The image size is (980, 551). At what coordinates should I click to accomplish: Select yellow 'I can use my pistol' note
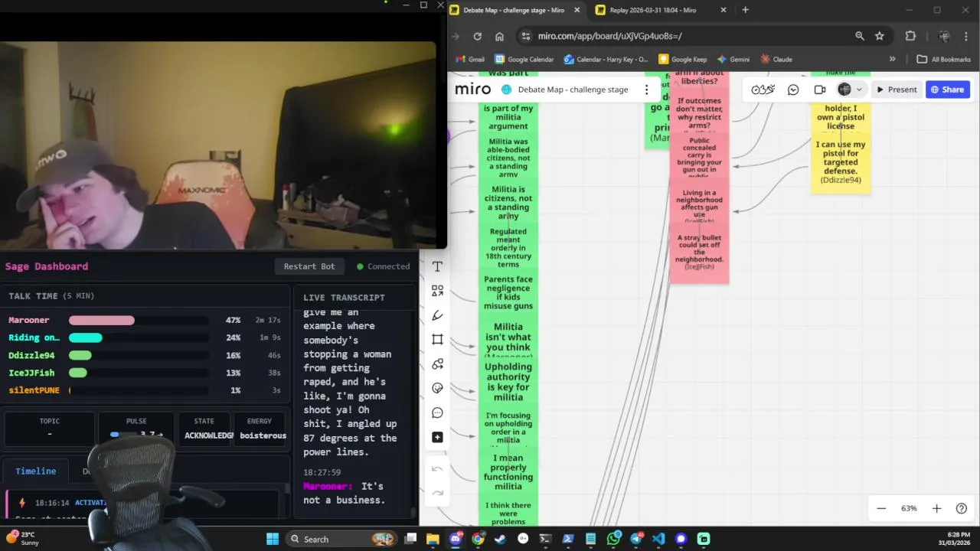tap(841, 161)
